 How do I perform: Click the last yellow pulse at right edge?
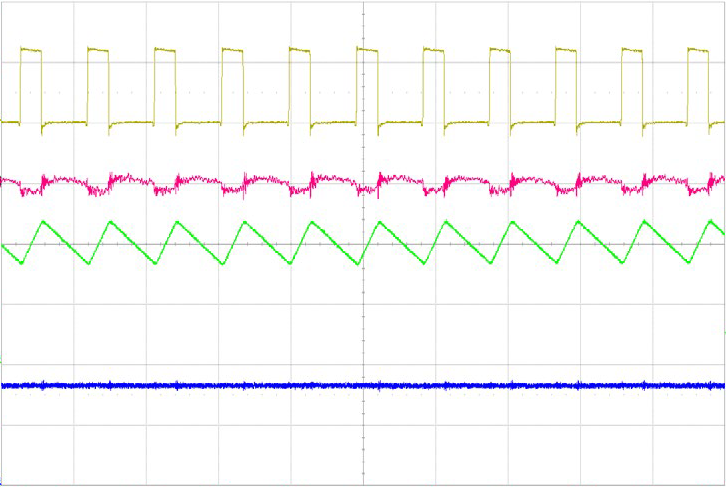701,50
